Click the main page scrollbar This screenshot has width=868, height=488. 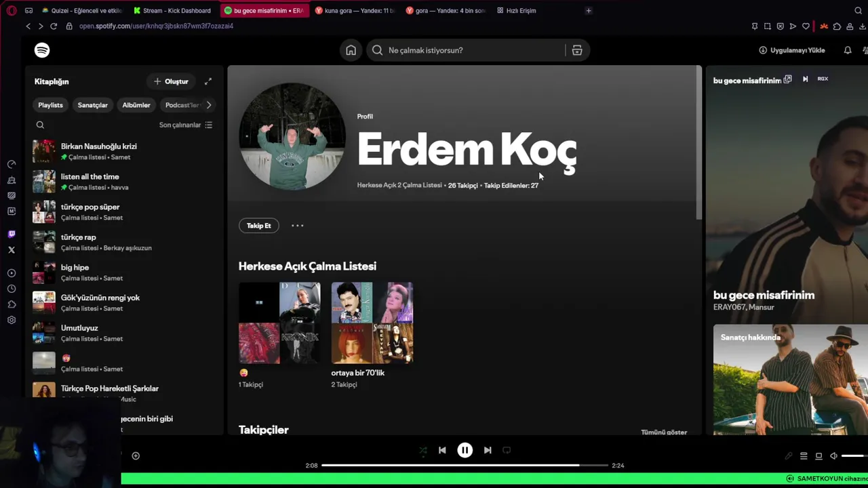[x=698, y=142]
